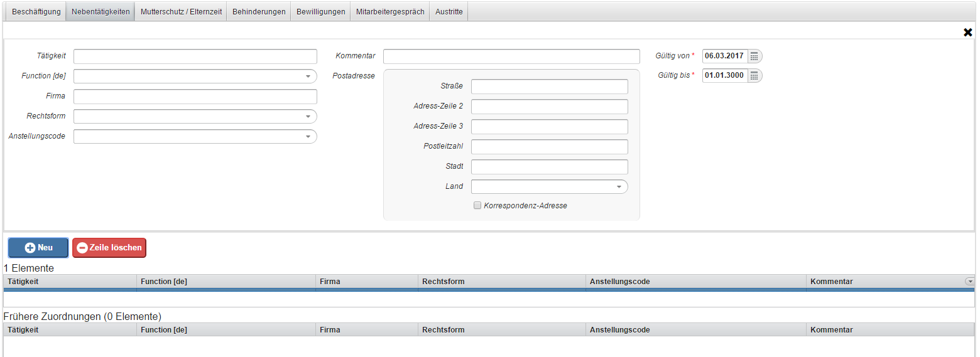Close the form with the X icon
This screenshot has width=980, height=357.
pos(967,32)
